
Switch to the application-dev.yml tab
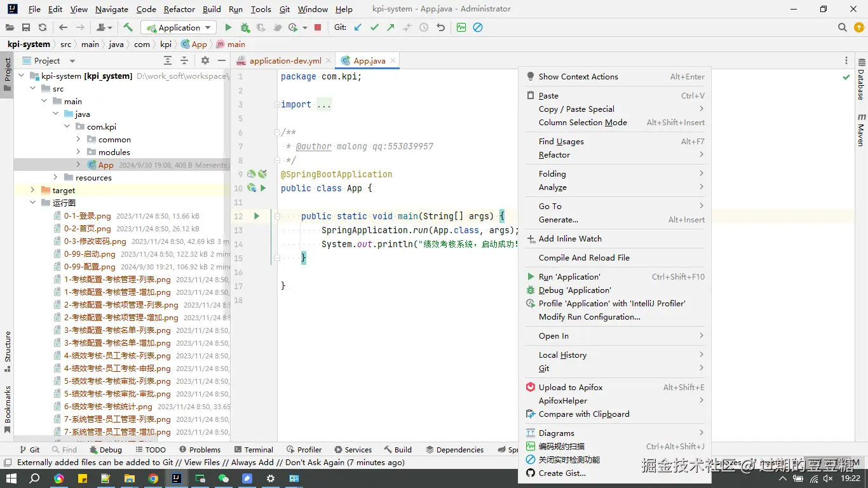[285, 61]
